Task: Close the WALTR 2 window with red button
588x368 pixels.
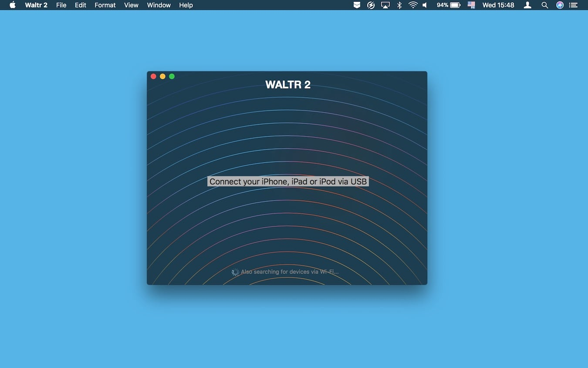Action: tap(153, 76)
